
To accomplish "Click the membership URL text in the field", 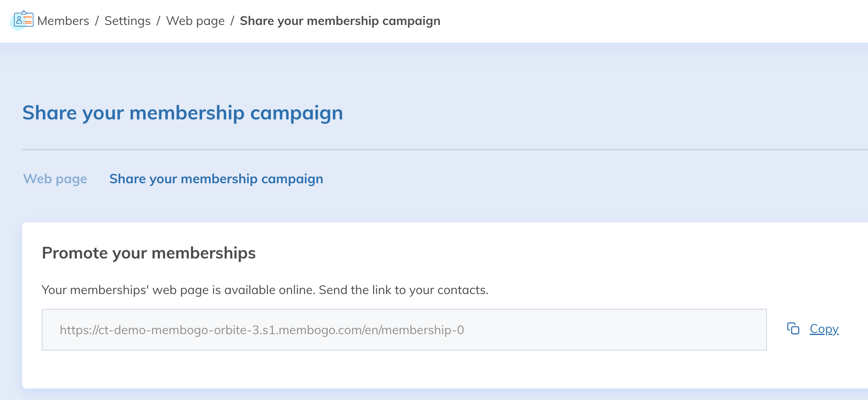I will click(262, 330).
